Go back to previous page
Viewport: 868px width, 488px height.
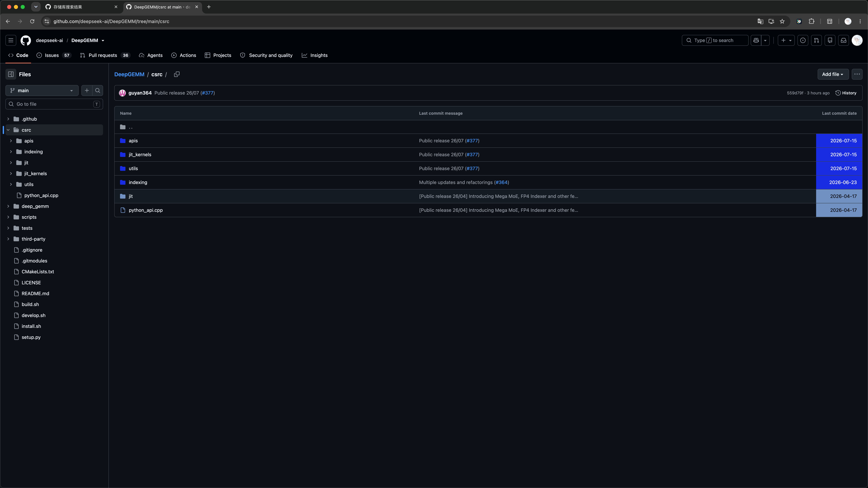[8, 21]
